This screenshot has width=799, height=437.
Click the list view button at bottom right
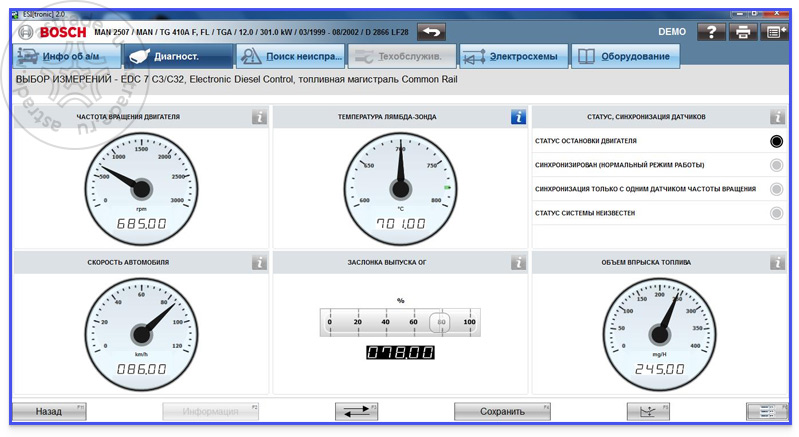(767, 412)
